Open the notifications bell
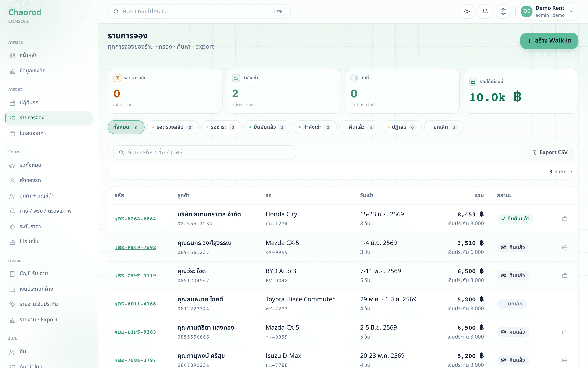The height and width of the screenshot is (368, 588). click(x=485, y=11)
